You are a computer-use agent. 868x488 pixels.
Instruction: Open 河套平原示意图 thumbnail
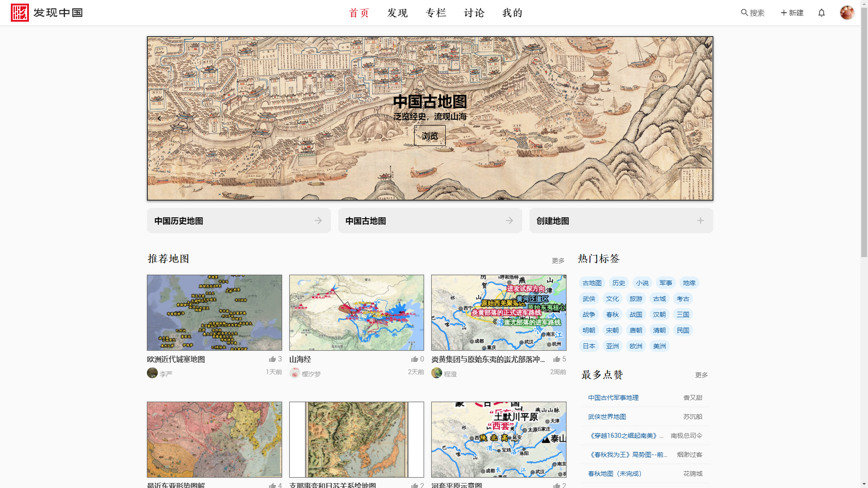pos(499,440)
